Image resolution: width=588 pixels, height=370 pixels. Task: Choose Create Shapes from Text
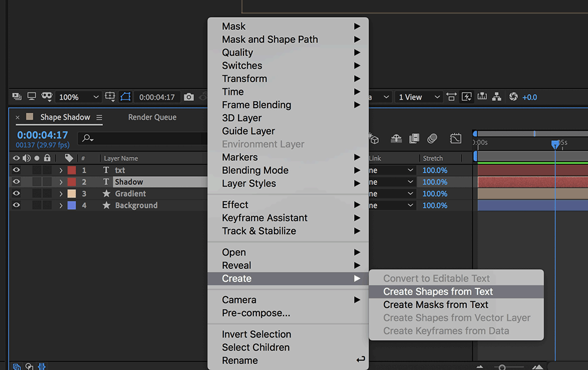438,292
